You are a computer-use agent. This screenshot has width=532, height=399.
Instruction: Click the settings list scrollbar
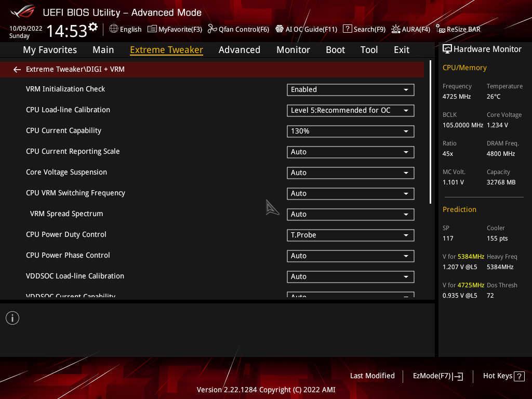coord(430,132)
